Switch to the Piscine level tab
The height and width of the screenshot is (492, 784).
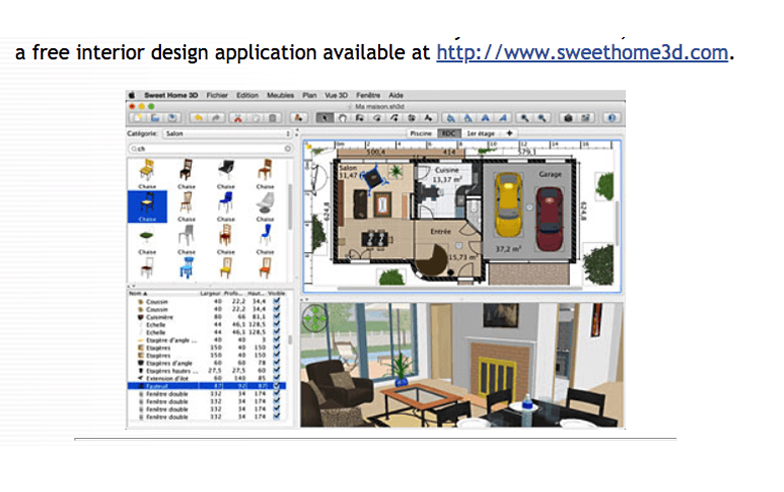click(421, 134)
